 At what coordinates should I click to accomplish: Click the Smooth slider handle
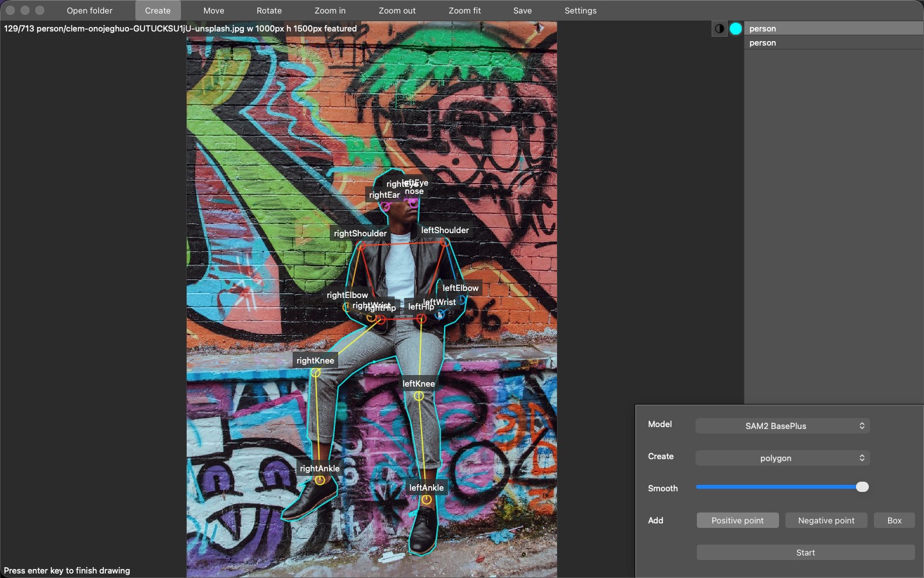coord(862,487)
